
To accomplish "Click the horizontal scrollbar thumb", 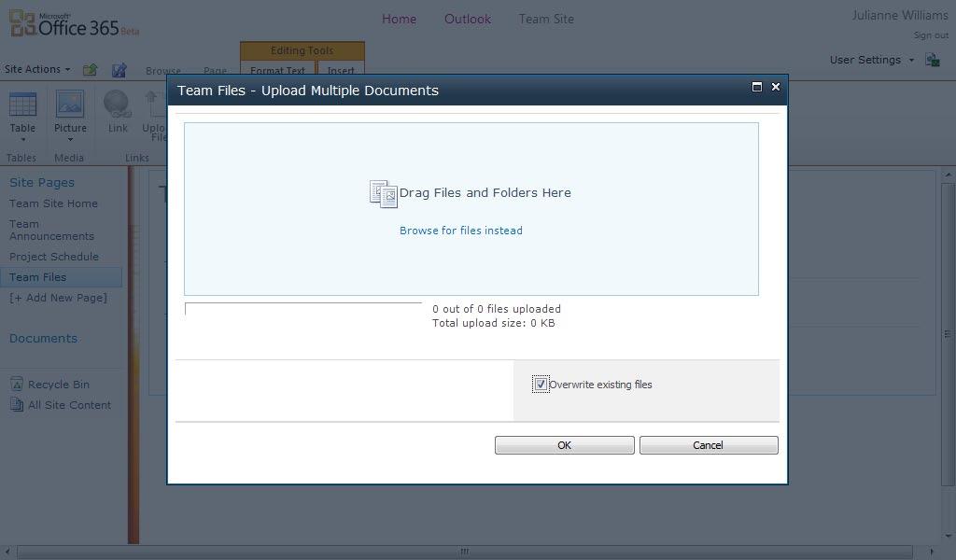I will (x=465, y=552).
